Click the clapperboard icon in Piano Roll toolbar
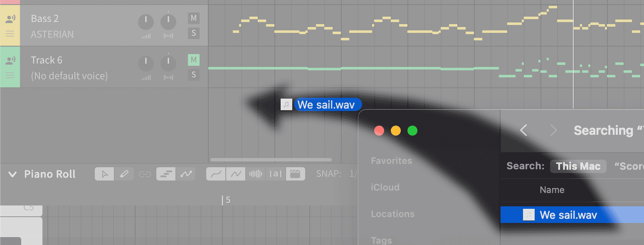This screenshot has height=245, width=644. [295, 174]
